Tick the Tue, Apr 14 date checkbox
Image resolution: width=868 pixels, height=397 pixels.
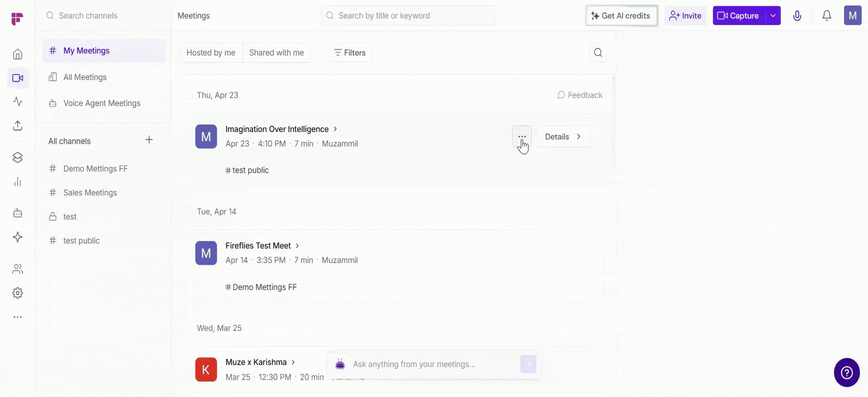188,212
